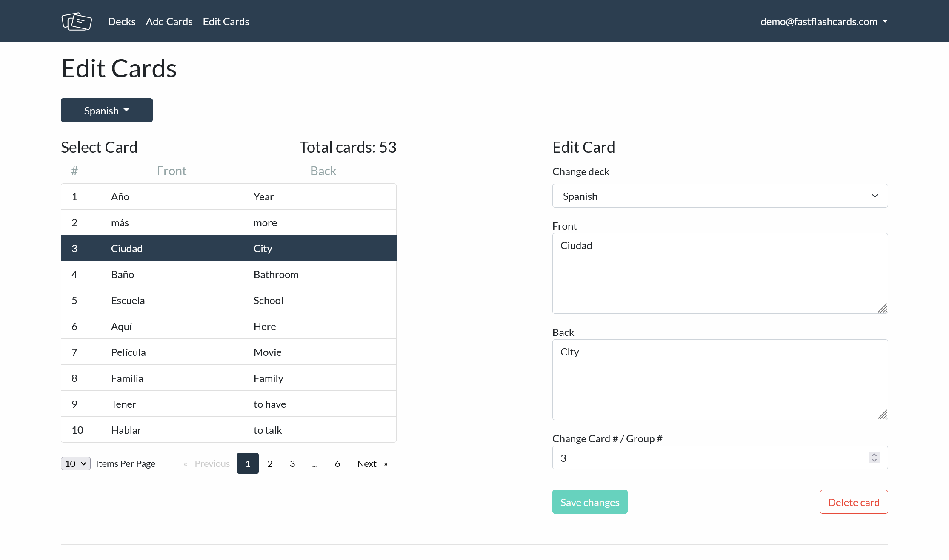Image resolution: width=949 pixels, height=560 pixels.
Task: Expand the Change deck dropdown
Action: [720, 196]
